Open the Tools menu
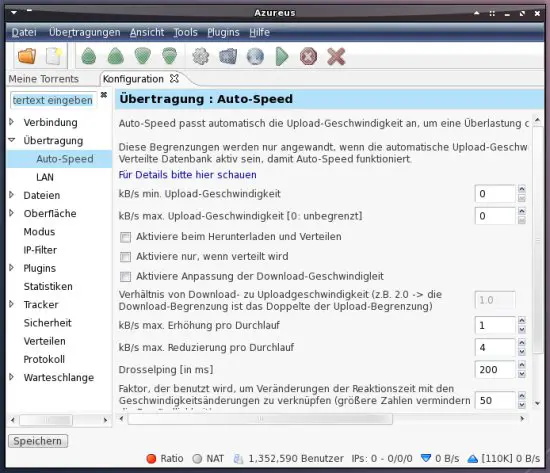This screenshot has height=473, width=550. click(x=186, y=32)
